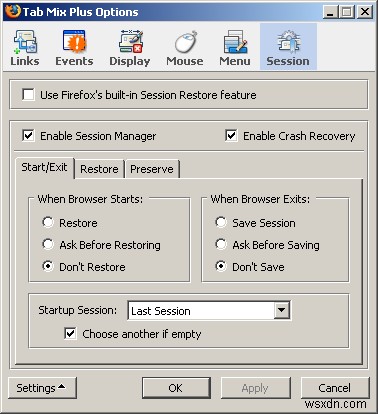Select Ask Before Restoring option
378x414 pixels.
point(48,244)
